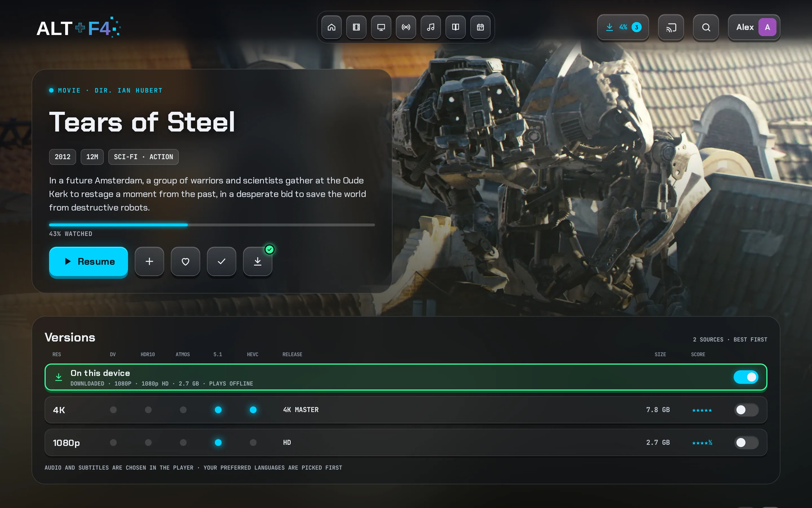812x508 pixels.
Task: Click the HEVC dot in 4K row
Action: (253, 410)
